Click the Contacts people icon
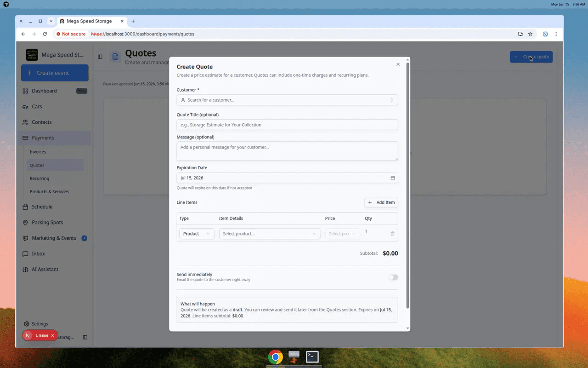Viewport: 588px width, 368px height. click(x=25, y=122)
